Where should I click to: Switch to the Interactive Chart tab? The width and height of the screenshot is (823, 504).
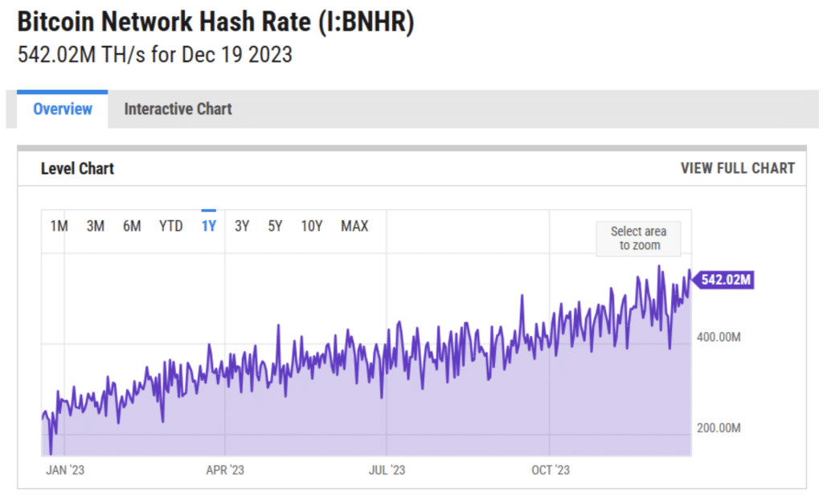point(177,109)
